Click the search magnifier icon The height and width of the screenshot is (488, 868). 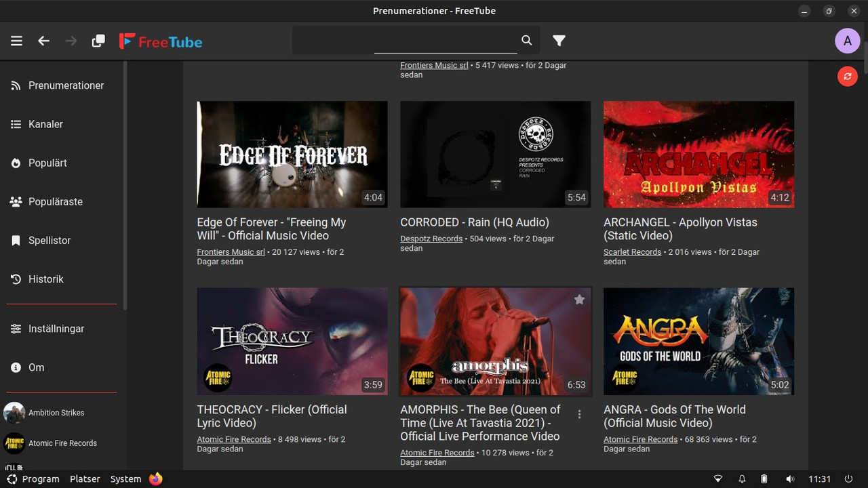pos(526,41)
